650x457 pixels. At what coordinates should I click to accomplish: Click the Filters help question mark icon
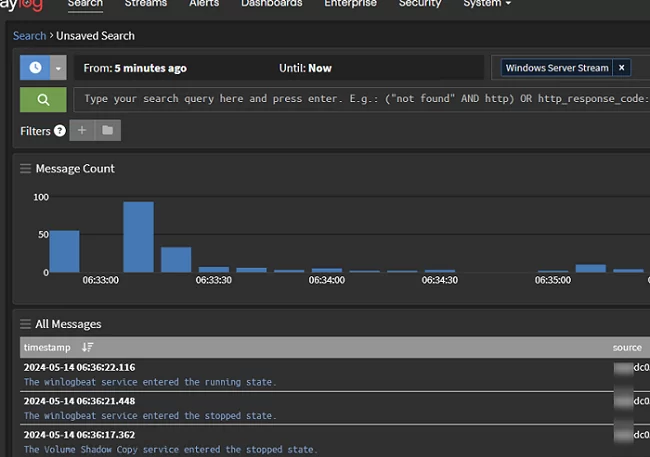tap(60, 131)
